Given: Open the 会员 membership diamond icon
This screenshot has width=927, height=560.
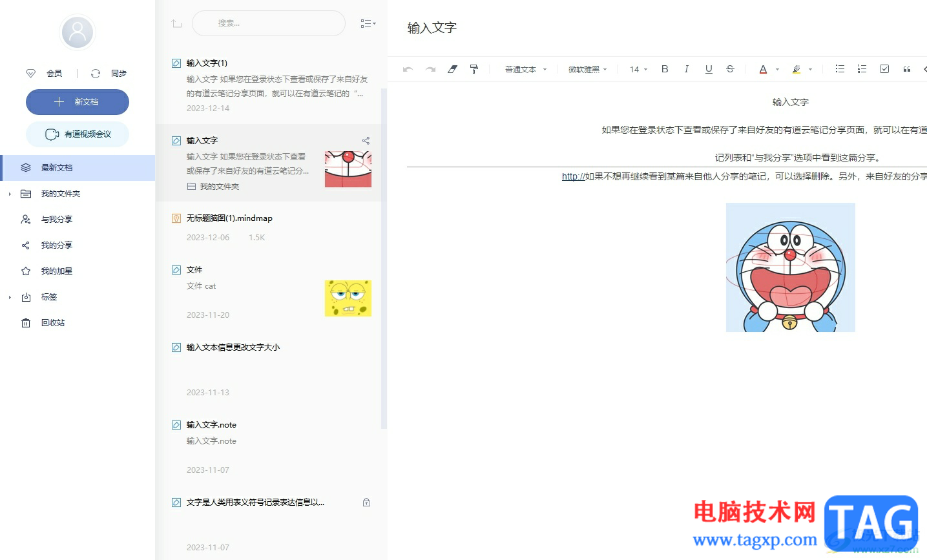Looking at the screenshot, I should (30, 74).
